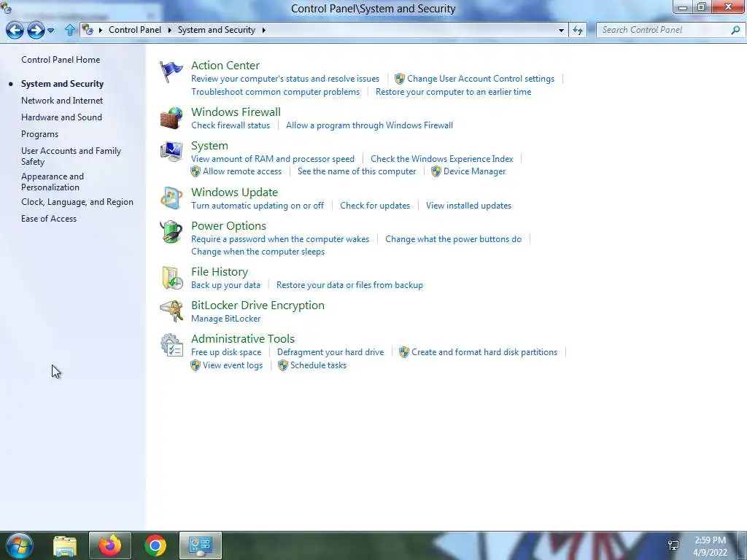Expand the arrow before Control Panel breadcrumb
747x560 pixels.
100,30
